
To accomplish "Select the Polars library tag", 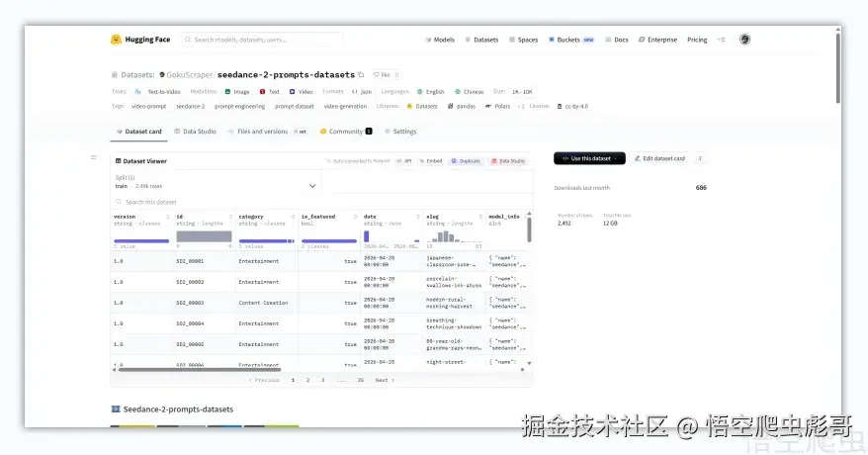I will (x=497, y=106).
